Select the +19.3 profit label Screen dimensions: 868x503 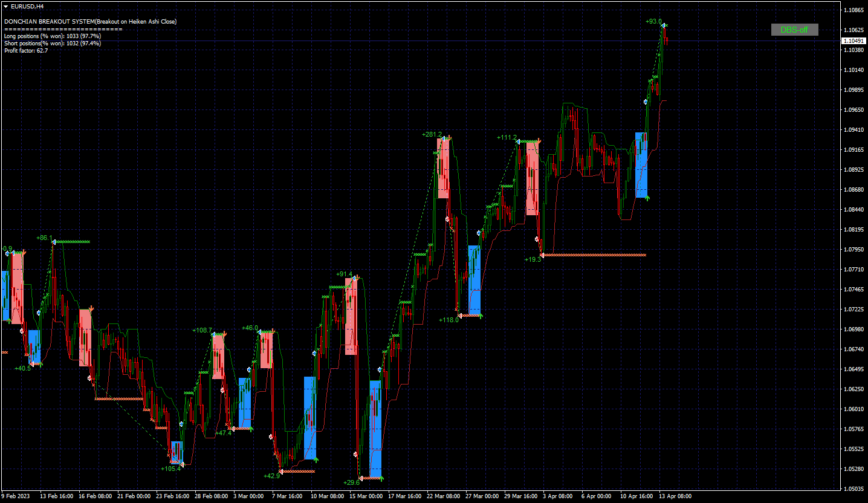(x=533, y=259)
